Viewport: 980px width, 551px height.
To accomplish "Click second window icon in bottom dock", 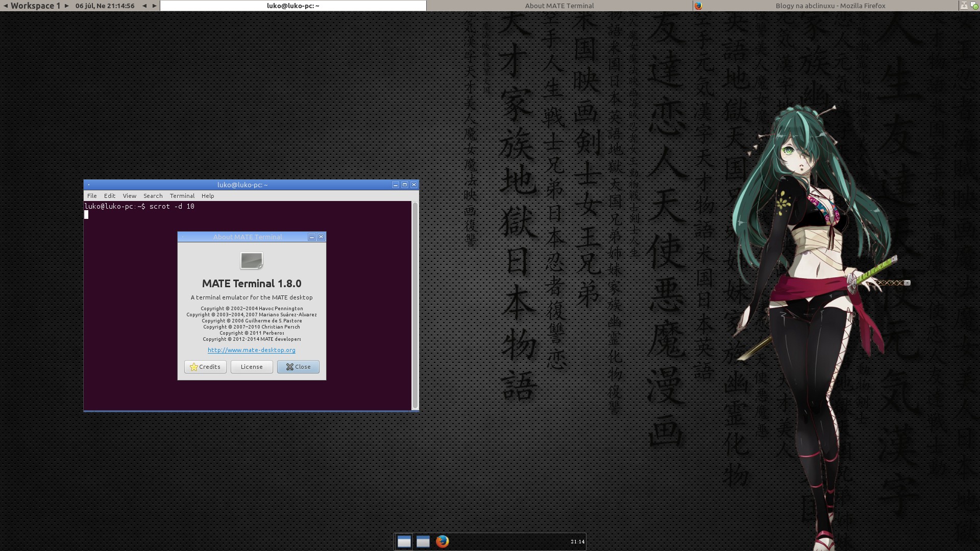I will click(x=423, y=541).
